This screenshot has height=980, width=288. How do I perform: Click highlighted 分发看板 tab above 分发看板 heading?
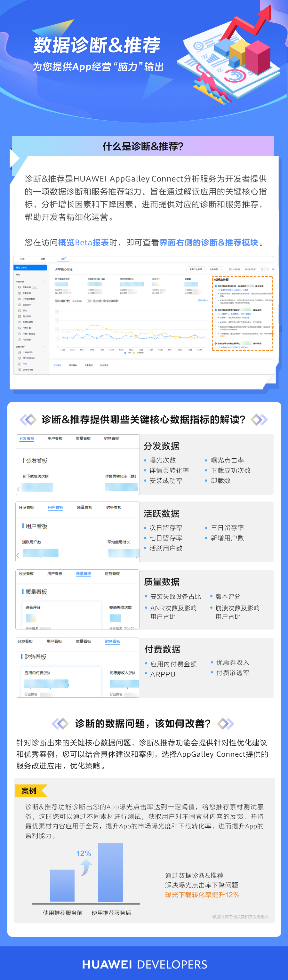27,439
